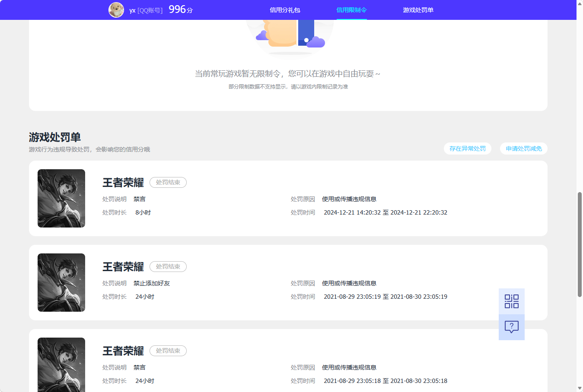583x392 pixels.
Task: Click the 申请处罚减免 button
Action: coord(524,149)
